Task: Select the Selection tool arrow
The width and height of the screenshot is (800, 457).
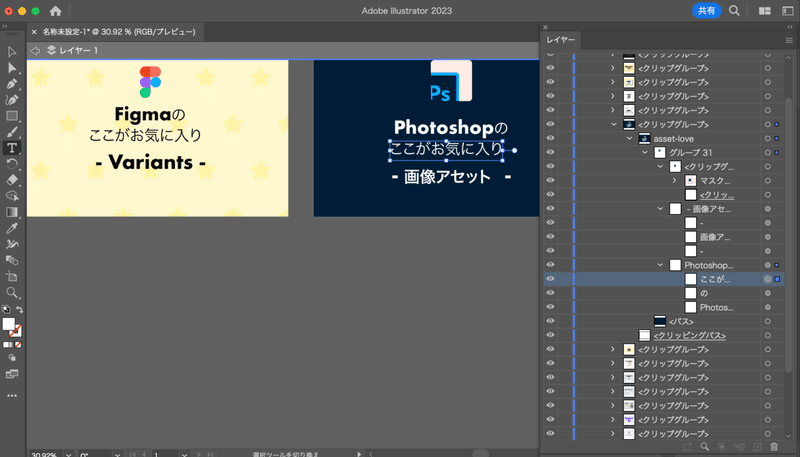Action: pos(12,52)
